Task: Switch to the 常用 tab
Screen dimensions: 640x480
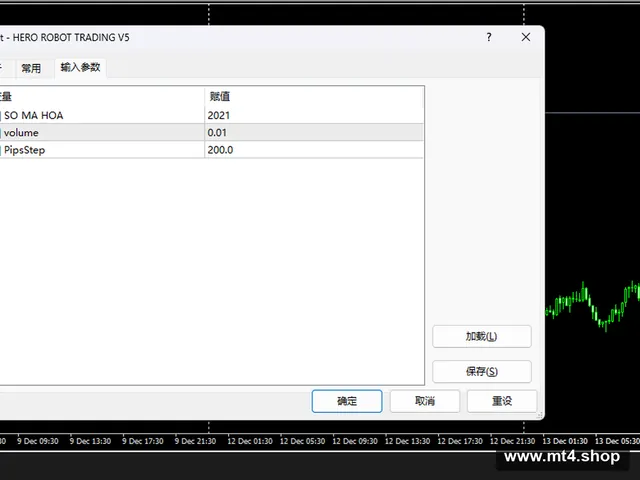Action: coord(31,68)
